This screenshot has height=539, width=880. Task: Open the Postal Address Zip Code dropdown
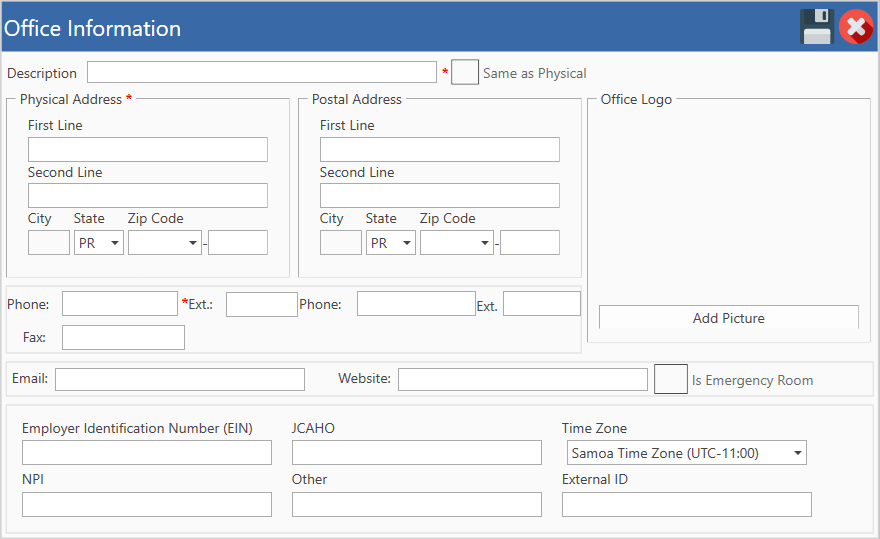click(x=457, y=243)
